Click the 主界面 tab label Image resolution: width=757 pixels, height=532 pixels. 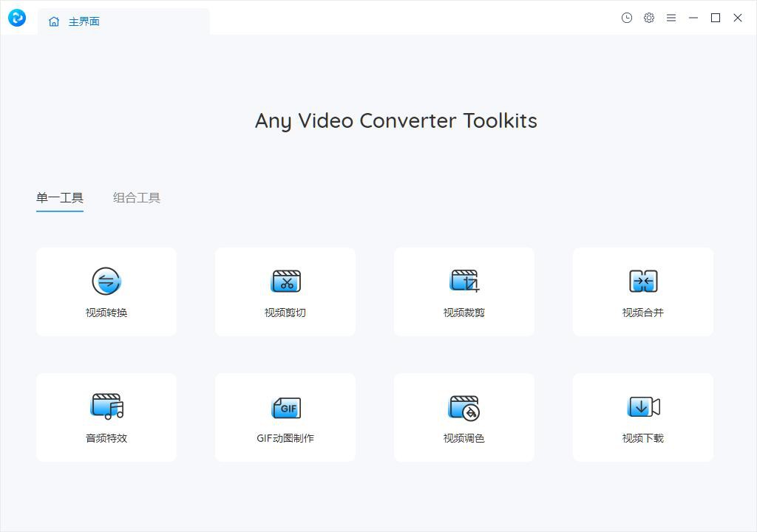click(x=84, y=21)
